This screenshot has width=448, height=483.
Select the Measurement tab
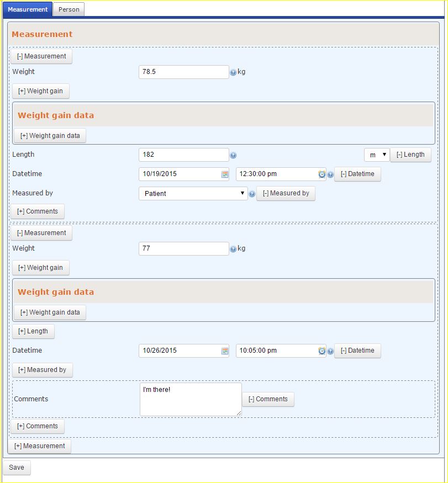pos(28,9)
